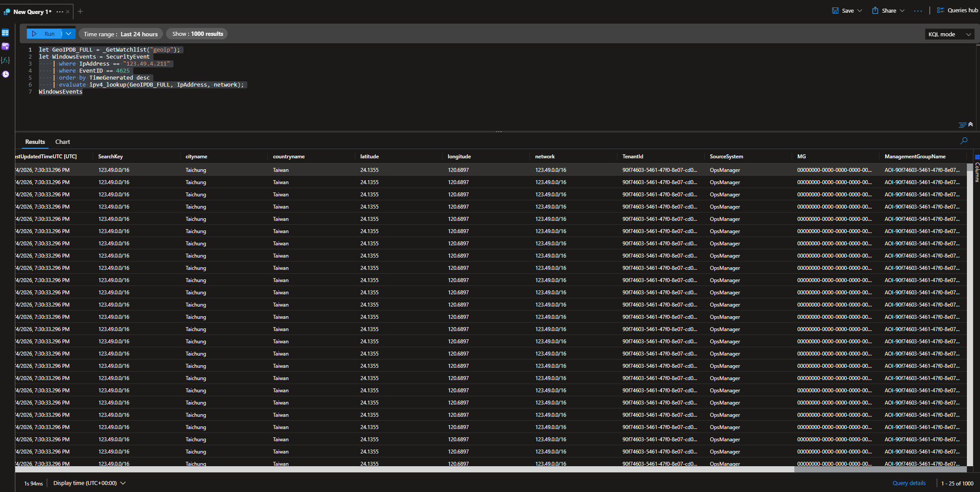Open the Query details link
980x492 pixels.
[x=909, y=483]
